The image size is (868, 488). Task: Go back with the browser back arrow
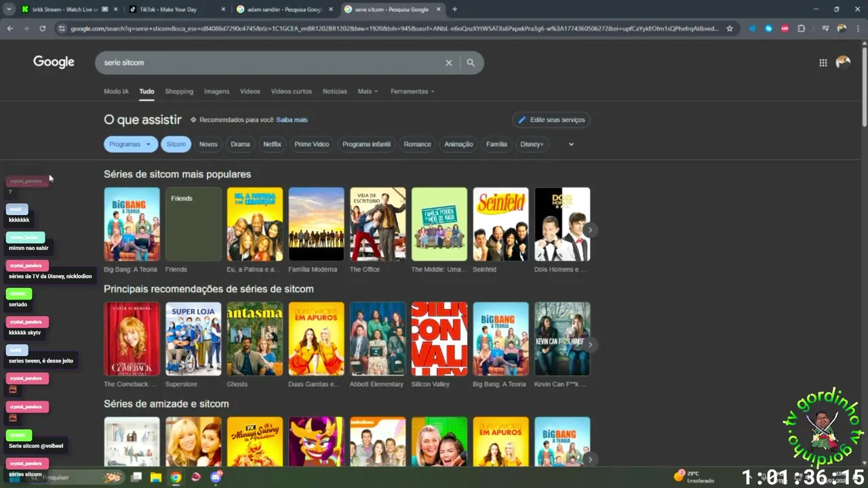(x=9, y=28)
